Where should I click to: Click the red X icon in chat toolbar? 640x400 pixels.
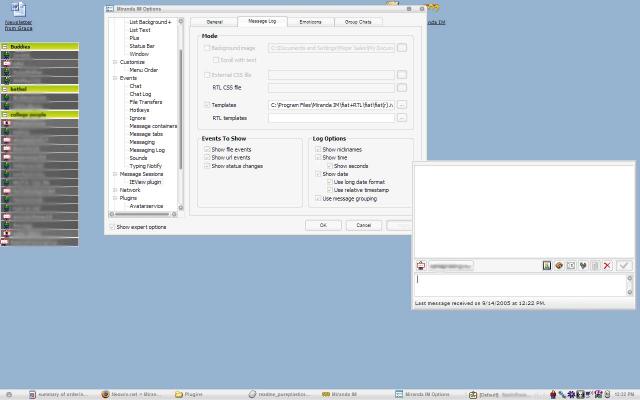607,266
